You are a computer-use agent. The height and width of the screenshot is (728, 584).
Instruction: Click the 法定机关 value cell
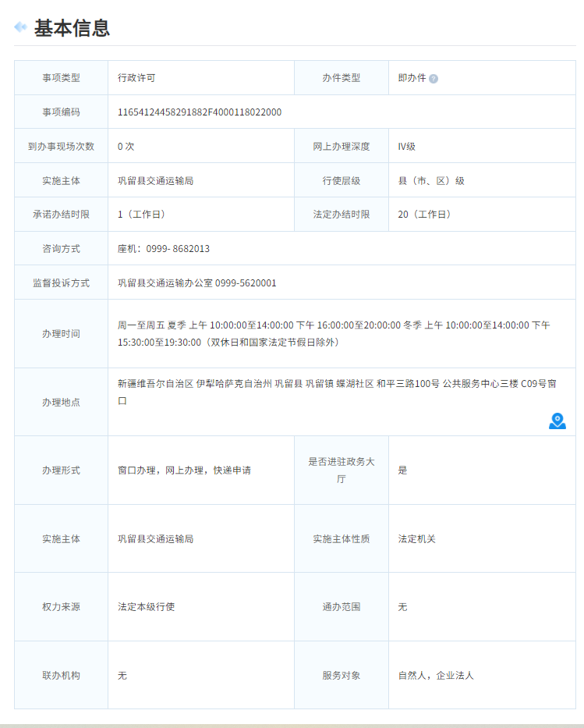[x=416, y=539]
